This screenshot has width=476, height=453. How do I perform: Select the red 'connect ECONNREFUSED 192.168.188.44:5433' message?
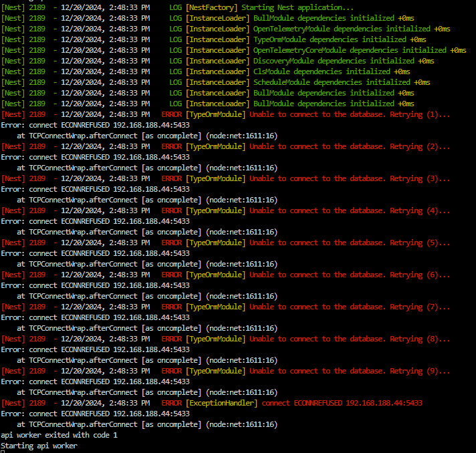pos(342,403)
